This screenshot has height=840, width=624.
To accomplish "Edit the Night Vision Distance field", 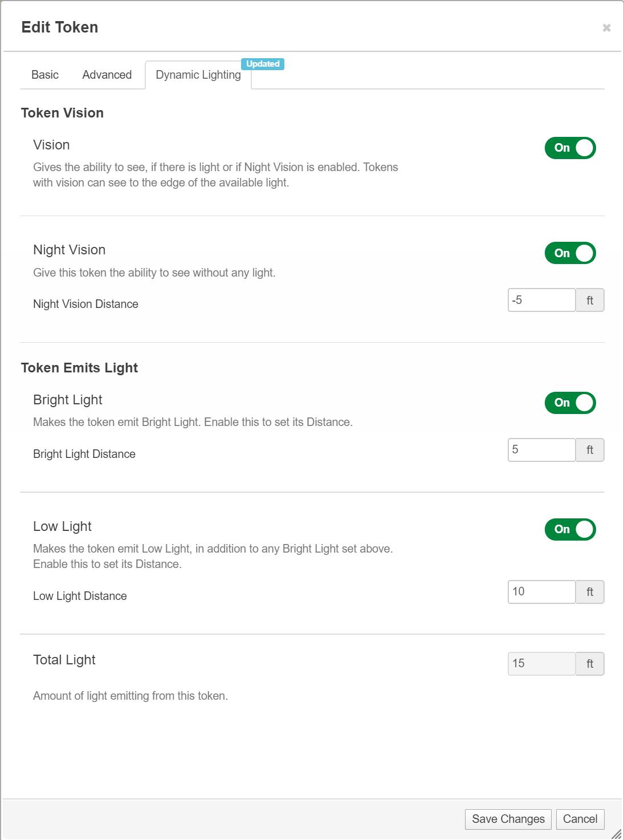I will (541, 301).
